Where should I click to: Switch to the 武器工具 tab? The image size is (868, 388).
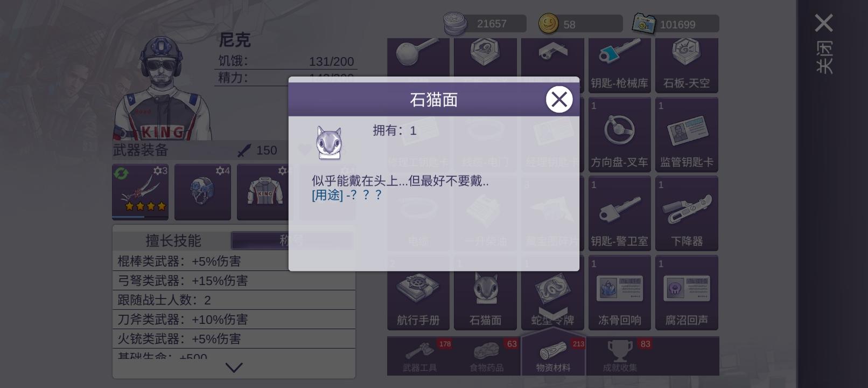[420, 356]
